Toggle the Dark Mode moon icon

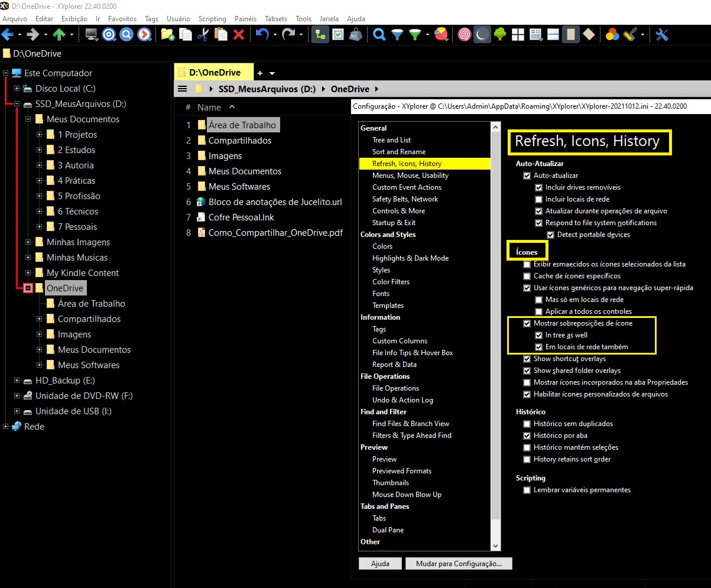[482, 34]
